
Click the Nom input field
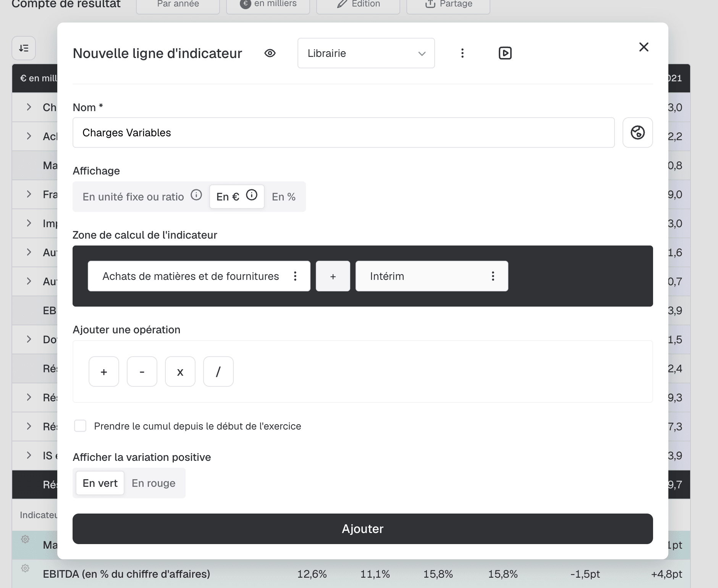pos(343,132)
